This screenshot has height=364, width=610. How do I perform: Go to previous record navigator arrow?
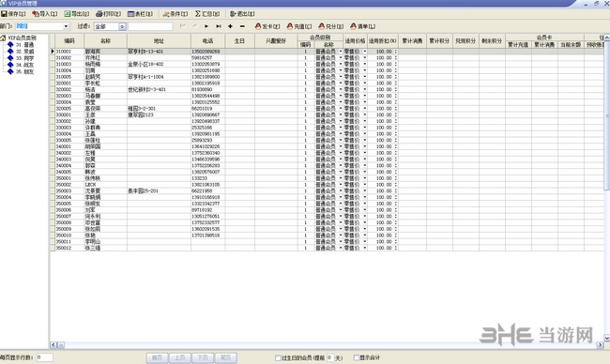(x=194, y=26)
